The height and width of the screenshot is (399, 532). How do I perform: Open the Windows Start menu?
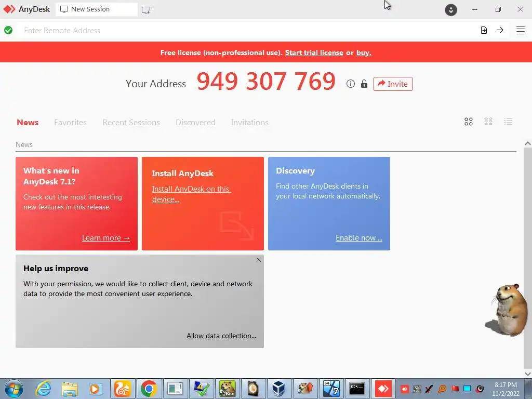point(14,389)
